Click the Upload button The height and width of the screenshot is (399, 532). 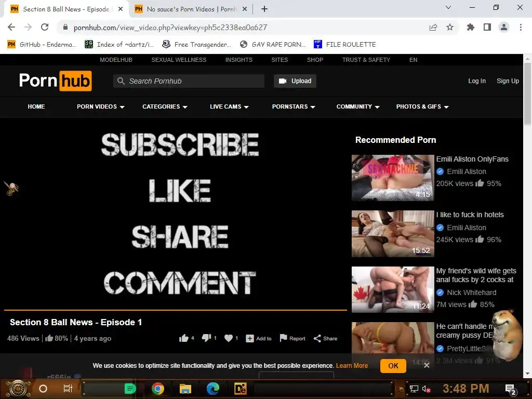(x=295, y=81)
